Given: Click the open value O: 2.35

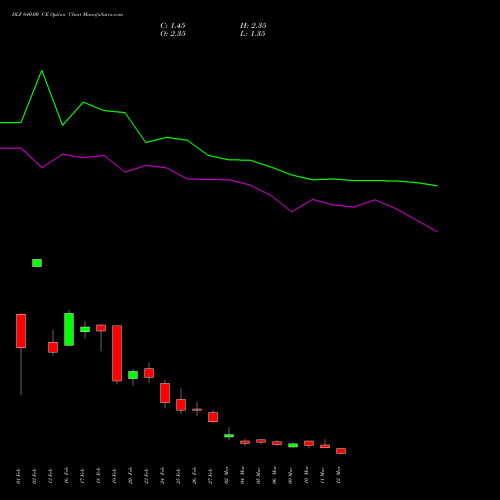Looking at the screenshot, I should [x=173, y=34].
